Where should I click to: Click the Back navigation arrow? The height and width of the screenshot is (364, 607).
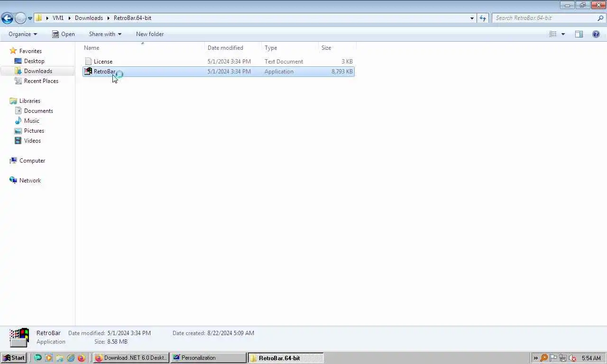point(7,18)
